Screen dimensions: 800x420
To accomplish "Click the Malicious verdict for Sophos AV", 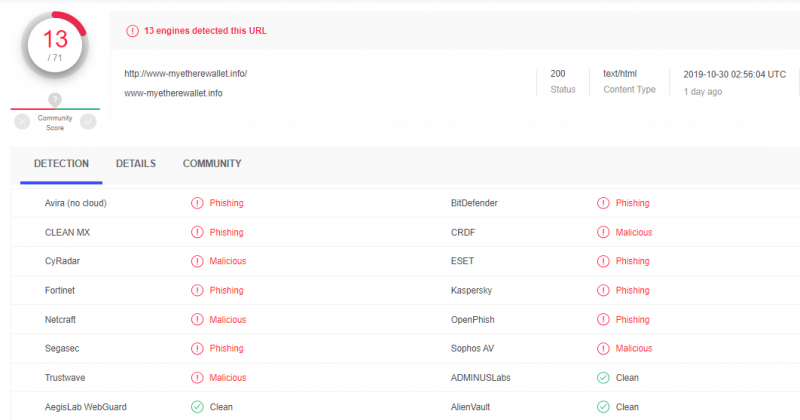I will (x=634, y=349).
